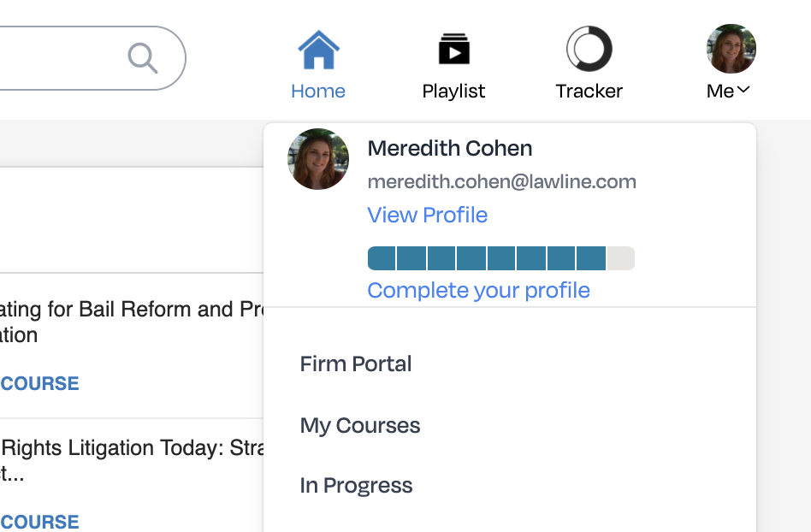The image size is (811, 532).
Task: Click the Me avatar photo in the navbar
Action: (731, 49)
